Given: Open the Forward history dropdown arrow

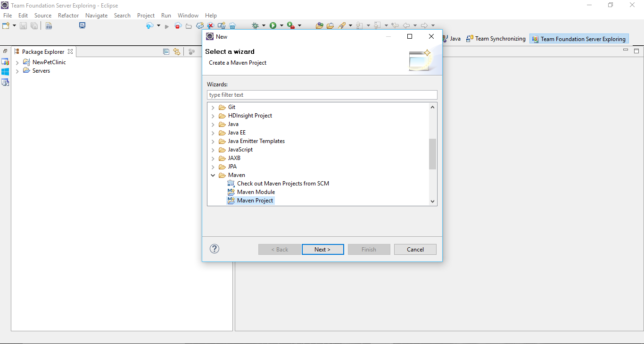Looking at the screenshot, I should coord(433,25).
